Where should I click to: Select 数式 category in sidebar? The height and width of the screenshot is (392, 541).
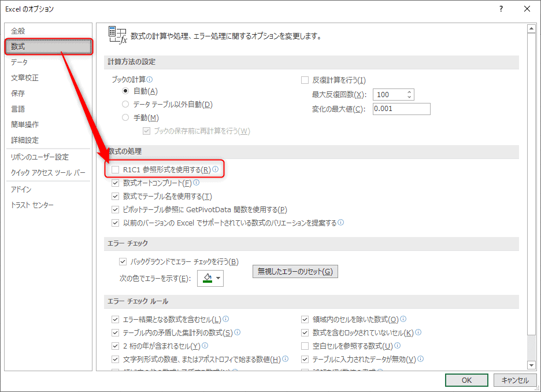(49, 47)
